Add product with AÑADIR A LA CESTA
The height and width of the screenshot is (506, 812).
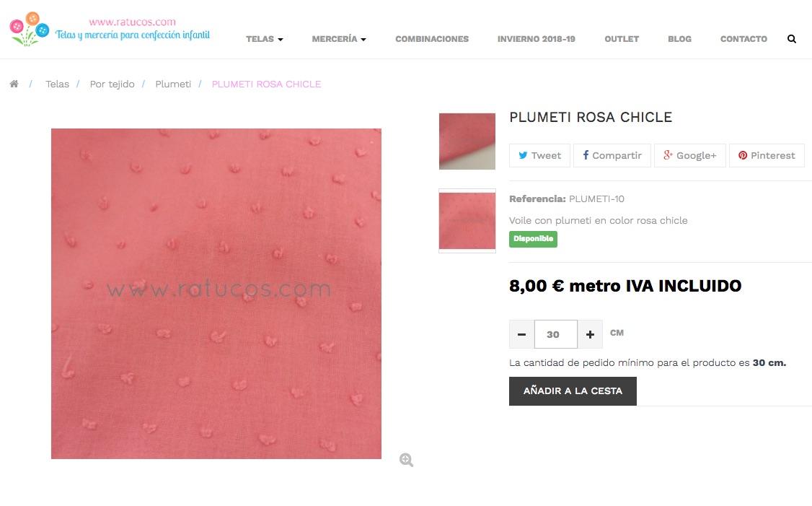click(573, 391)
